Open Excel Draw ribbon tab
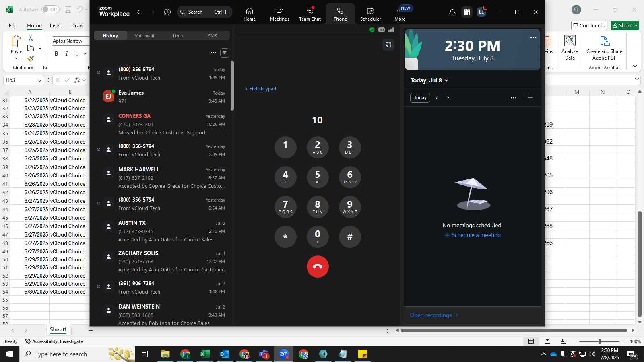The width and height of the screenshot is (644, 362). [77, 25]
